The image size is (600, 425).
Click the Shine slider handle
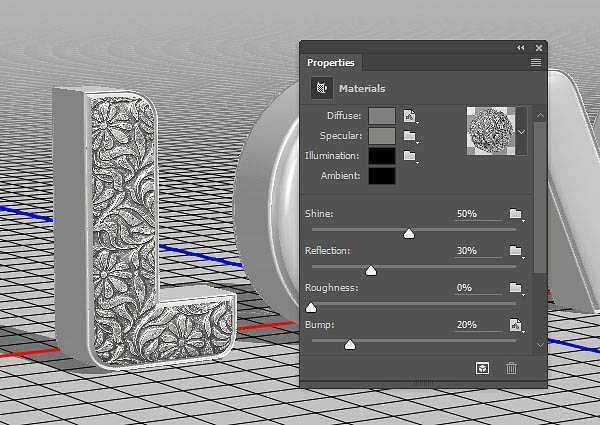click(409, 232)
